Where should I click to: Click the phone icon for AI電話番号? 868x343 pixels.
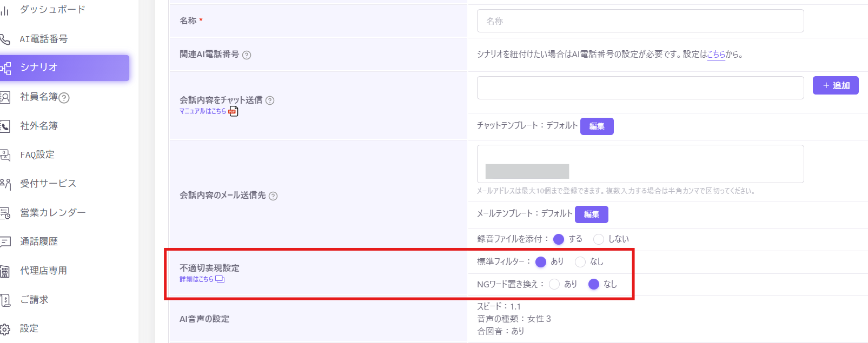coord(5,39)
